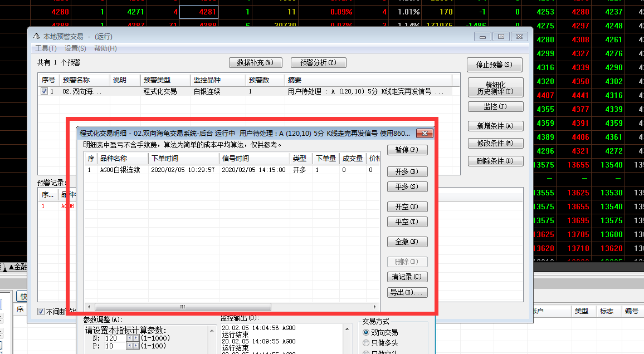Image resolution: width=644 pixels, height=354 pixels.
Task: Click the 本地预警交易 title bar icon
Action: click(37, 37)
